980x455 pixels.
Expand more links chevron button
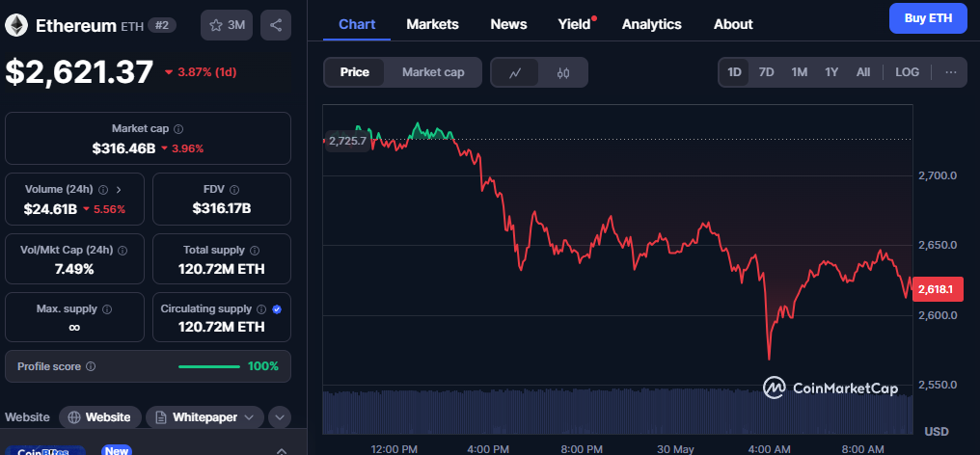point(280,416)
